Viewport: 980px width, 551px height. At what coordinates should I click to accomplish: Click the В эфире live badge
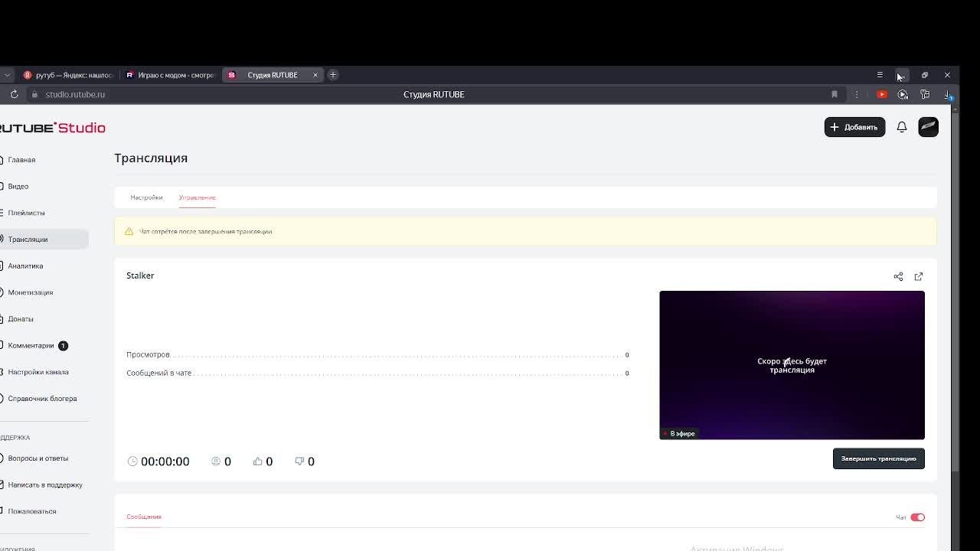680,434
